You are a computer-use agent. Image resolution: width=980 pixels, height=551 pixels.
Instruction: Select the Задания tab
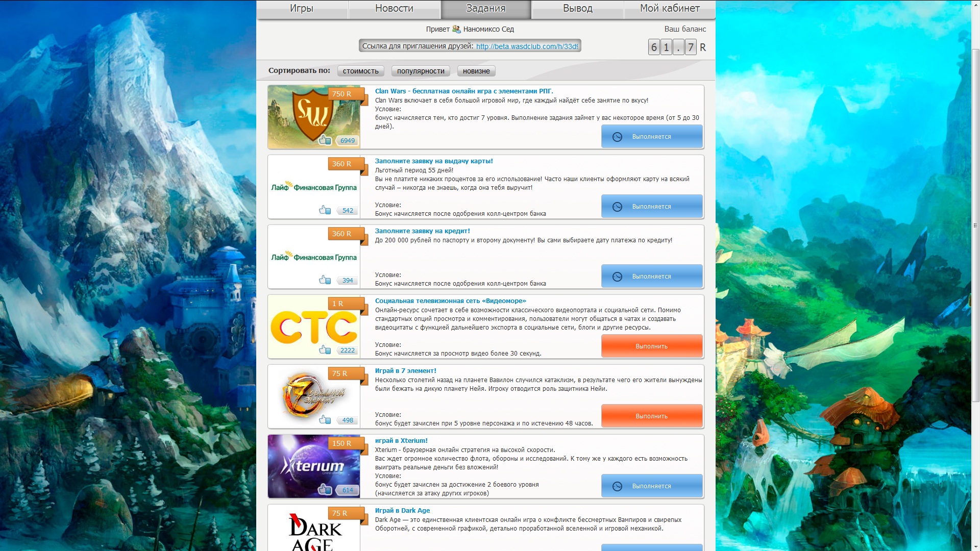point(486,9)
